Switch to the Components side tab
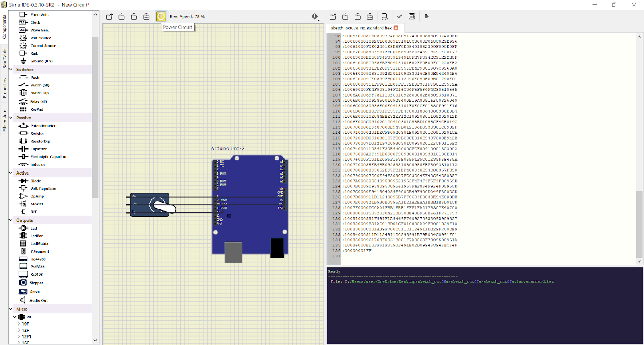 (x=4, y=27)
